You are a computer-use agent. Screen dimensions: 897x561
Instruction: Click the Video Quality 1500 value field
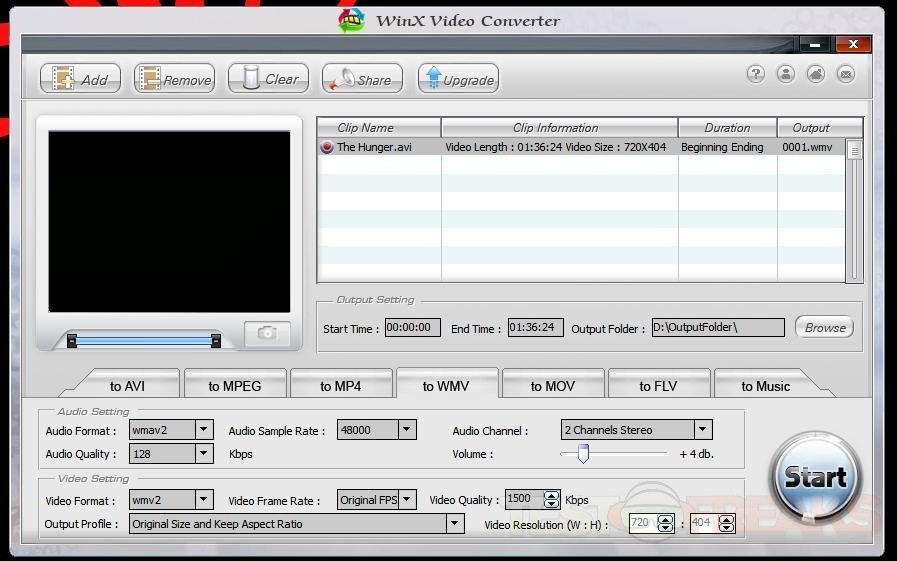[524, 499]
